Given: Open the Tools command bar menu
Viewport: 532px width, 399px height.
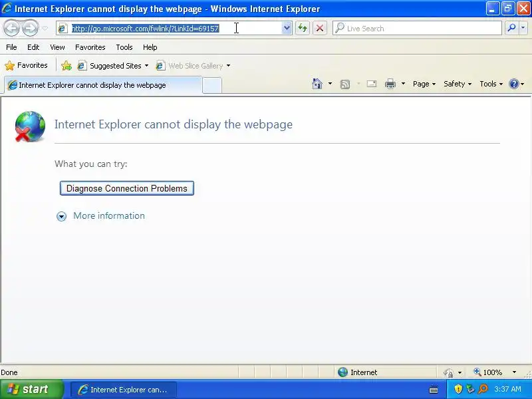Looking at the screenshot, I should (491, 84).
